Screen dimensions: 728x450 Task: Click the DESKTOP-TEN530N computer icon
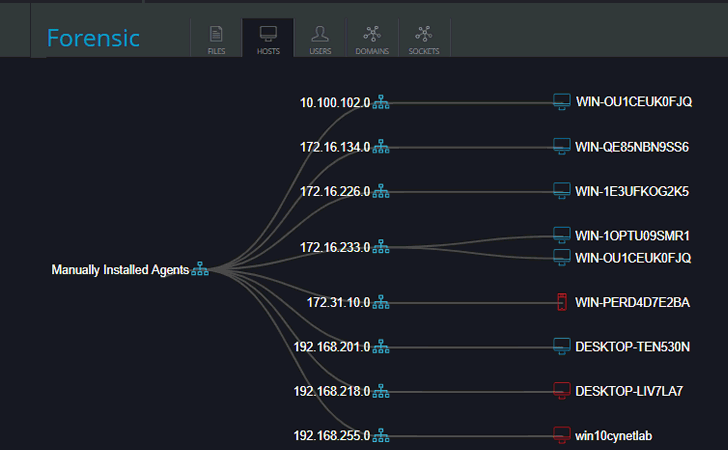(x=562, y=346)
